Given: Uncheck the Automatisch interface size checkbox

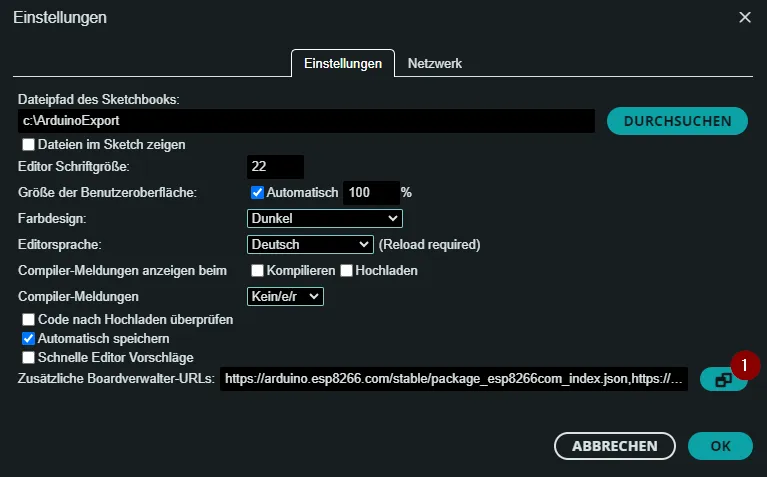Looking at the screenshot, I should click(x=257, y=192).
